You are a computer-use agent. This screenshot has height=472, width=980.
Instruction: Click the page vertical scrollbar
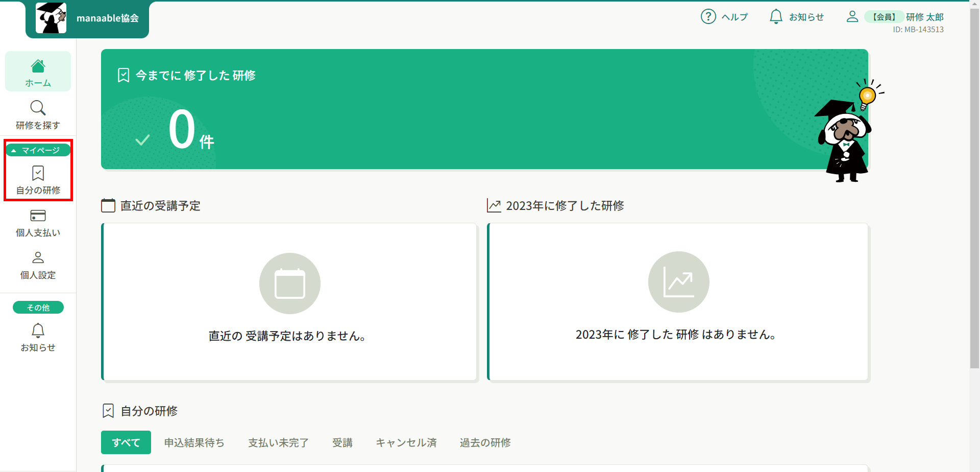coord(974,184)
